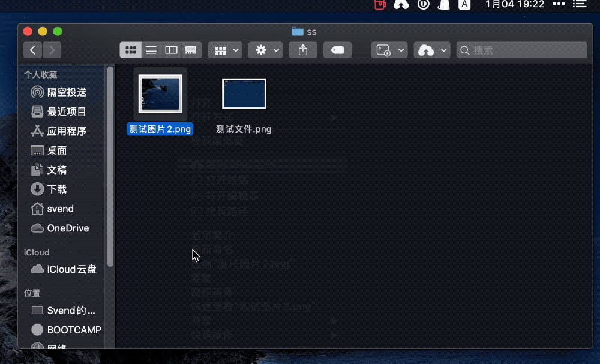Open the 1Password menu bar icon
Viewport: 600px width, 364px height.
click(423, 5)
